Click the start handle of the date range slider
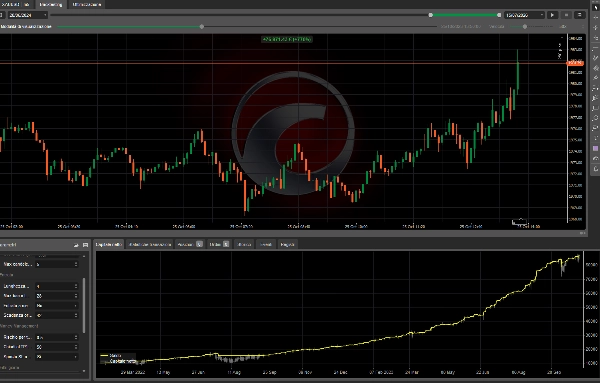 430,15
